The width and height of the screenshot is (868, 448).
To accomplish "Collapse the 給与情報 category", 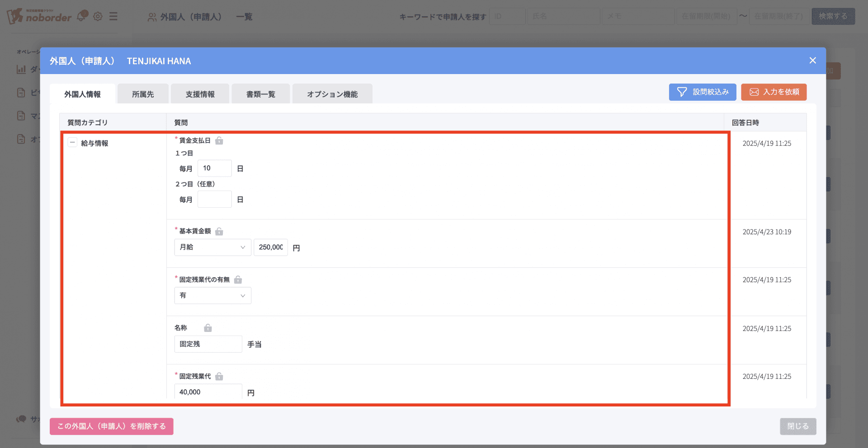I will [x=72, y=143].
